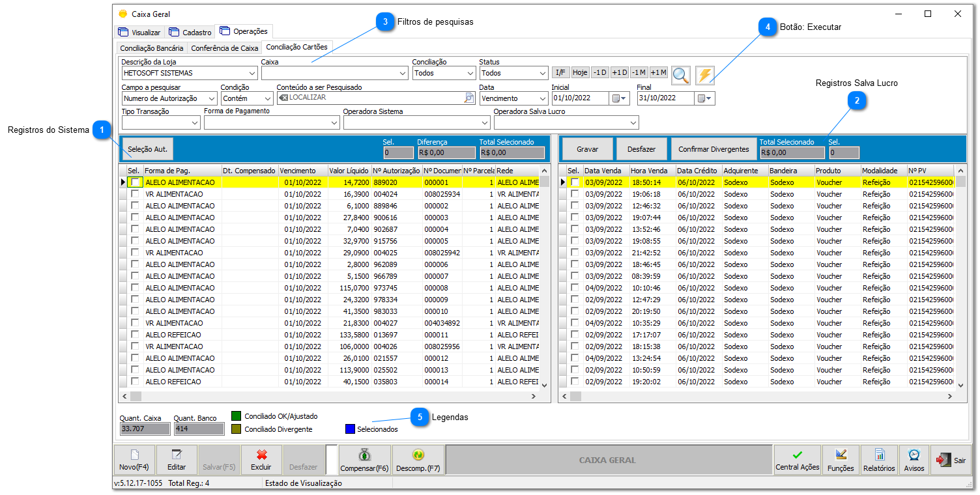Open Central Ações with green checkmark

pyautogui.click(x=797, y=460)
